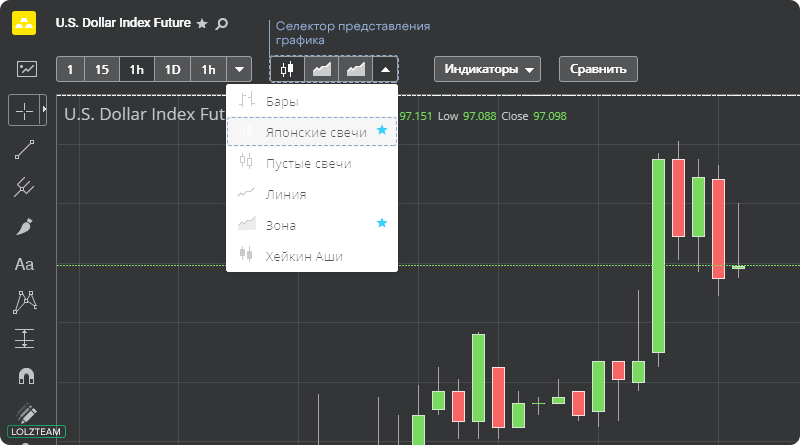This screenshot has height=445, width=800.
Task: Set interval to 1D
Action: (172, 69)
